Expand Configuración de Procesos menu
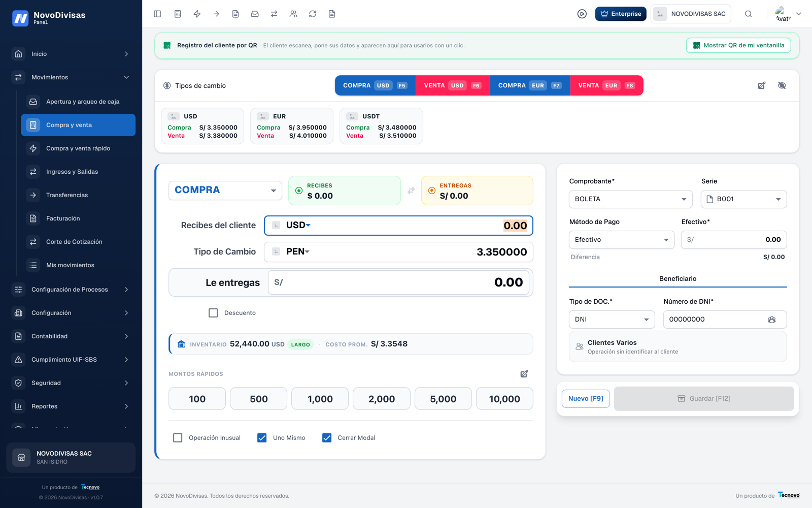 click(71, 290)
